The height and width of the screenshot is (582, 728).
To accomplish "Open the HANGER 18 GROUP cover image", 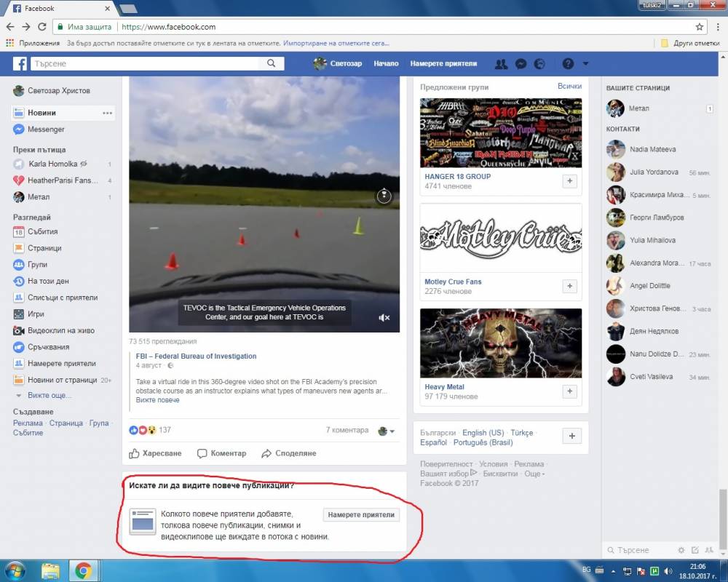I will tap(501, 132).
